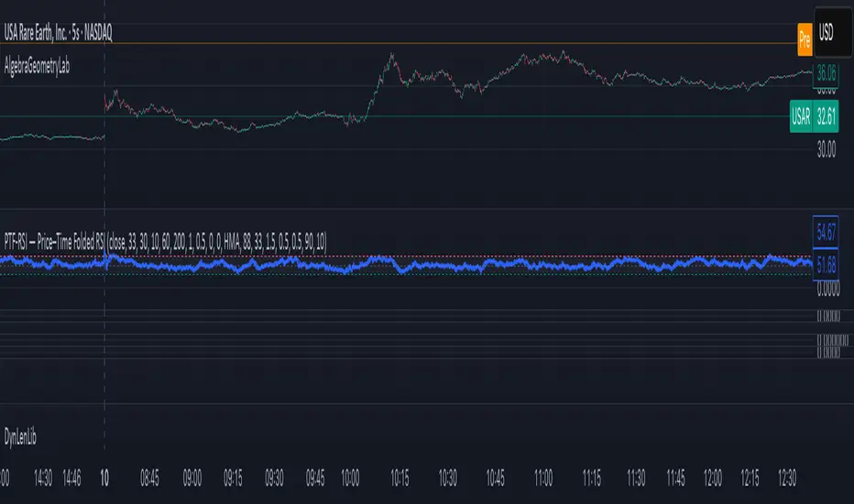
Task: Click the 08:45 time axis label
Action: pos(149,478)
